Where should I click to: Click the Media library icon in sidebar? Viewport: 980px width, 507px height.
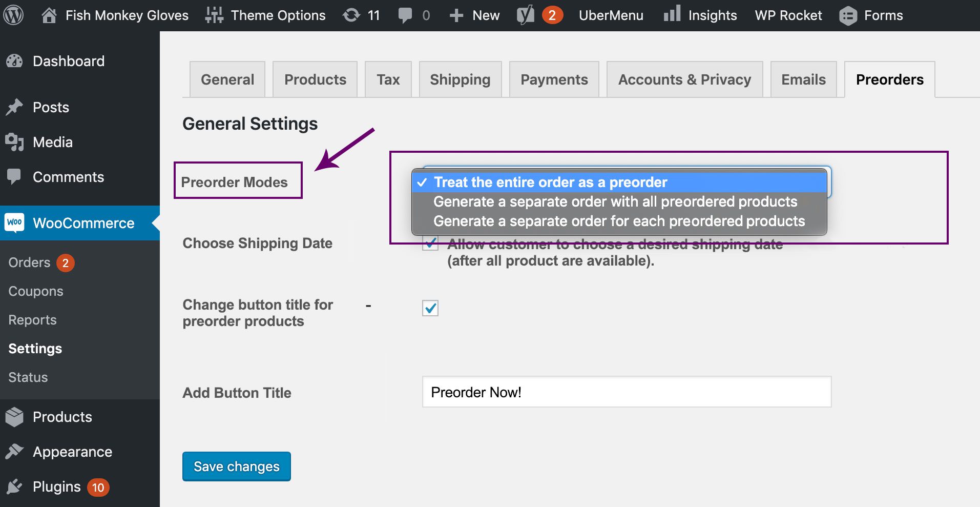(15, 142)
